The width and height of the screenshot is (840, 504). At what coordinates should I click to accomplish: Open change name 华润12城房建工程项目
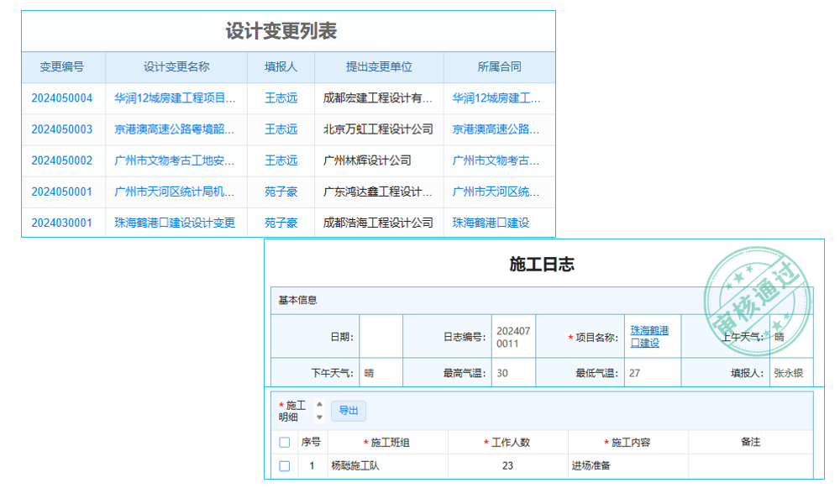click(x=176, y=98)
